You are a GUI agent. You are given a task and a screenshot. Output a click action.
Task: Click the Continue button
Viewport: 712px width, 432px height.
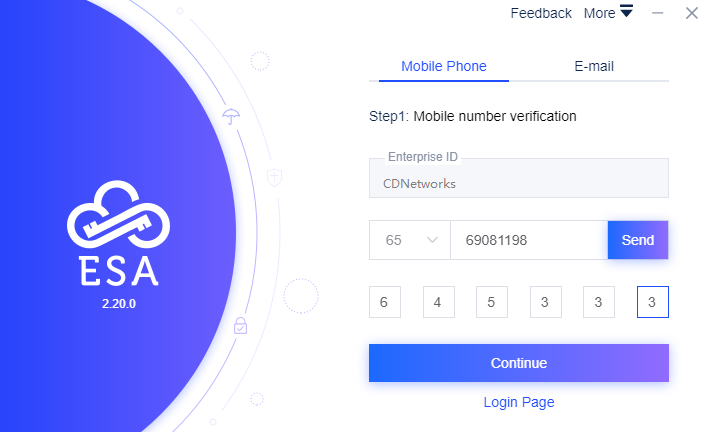click(518, 362)
